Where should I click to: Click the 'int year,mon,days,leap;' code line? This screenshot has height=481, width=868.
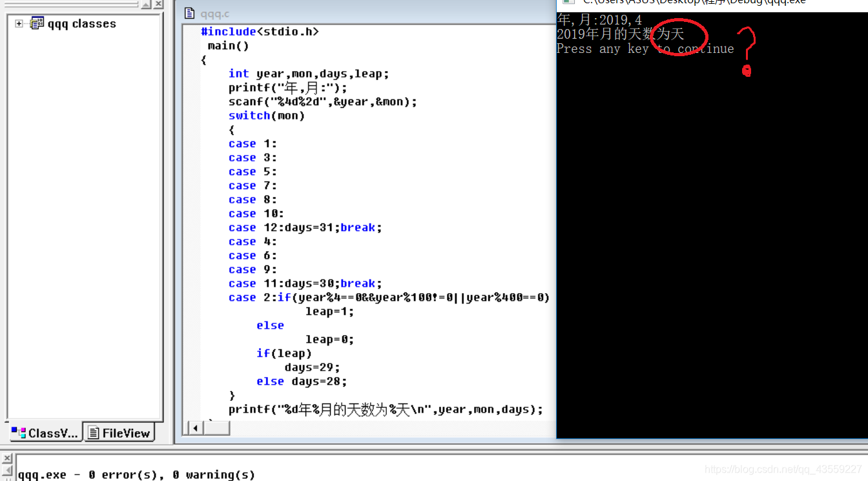[309, 74]
